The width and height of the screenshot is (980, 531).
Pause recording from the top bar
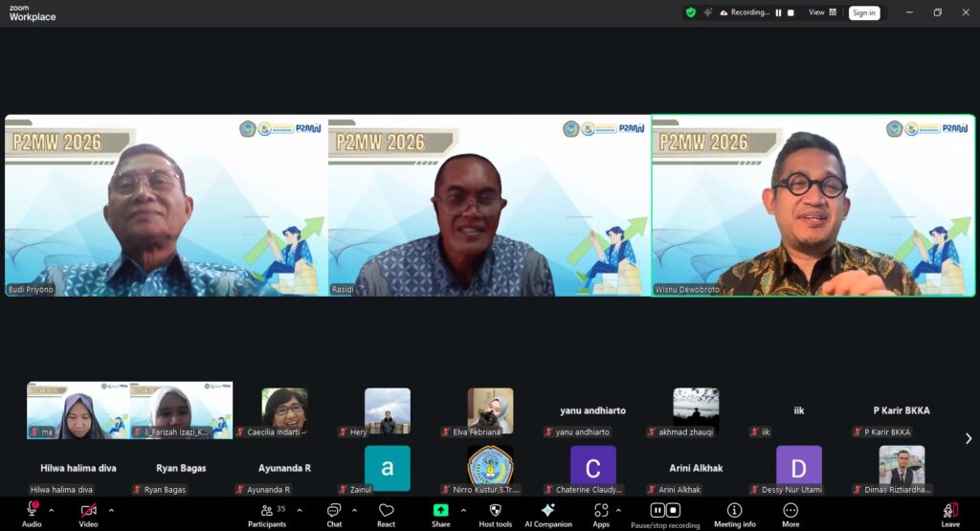coord(778,12)
